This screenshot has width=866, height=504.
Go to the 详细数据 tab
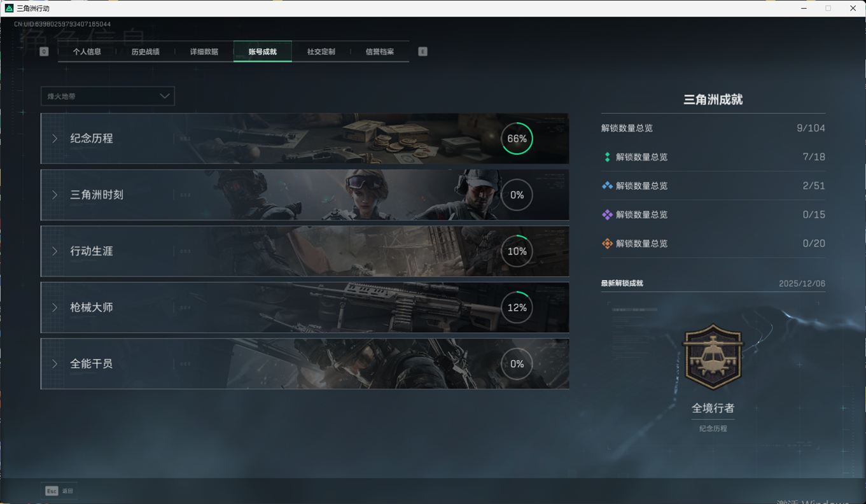pos(204,52)
